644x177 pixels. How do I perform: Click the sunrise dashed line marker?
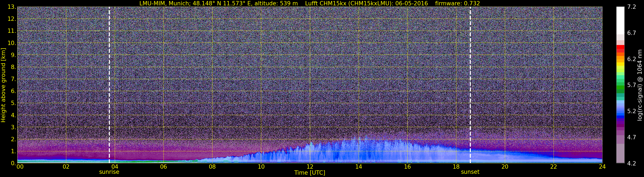(109, 85)
